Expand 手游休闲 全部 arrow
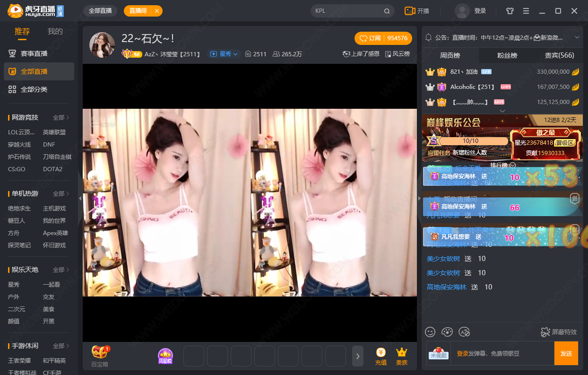 click(61, 346)
